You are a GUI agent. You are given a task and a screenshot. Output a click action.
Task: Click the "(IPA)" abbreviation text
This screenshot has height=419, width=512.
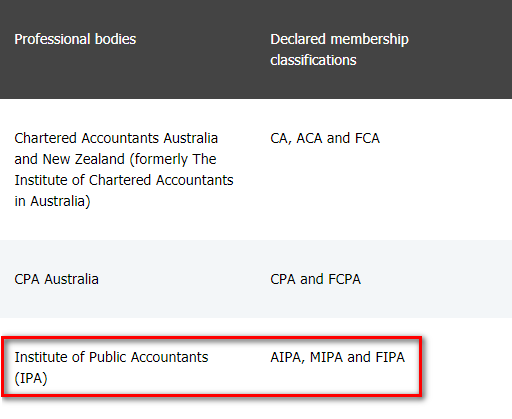tap(31, 378)
